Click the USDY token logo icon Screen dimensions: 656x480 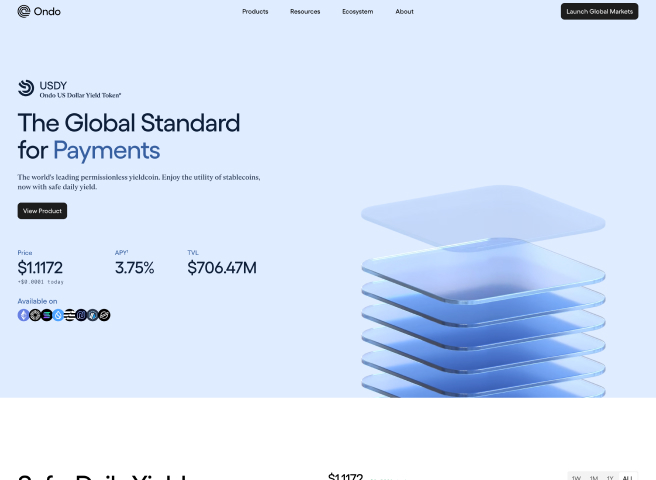pos(26,88)
